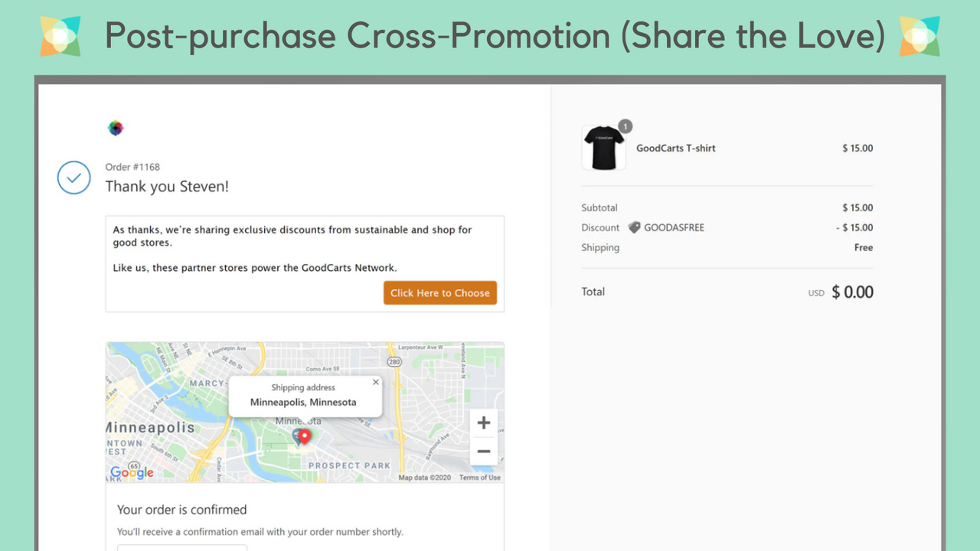Zoom in using the map plus control
The width and height of the screenshot is (980, 551).
point(484,422)
